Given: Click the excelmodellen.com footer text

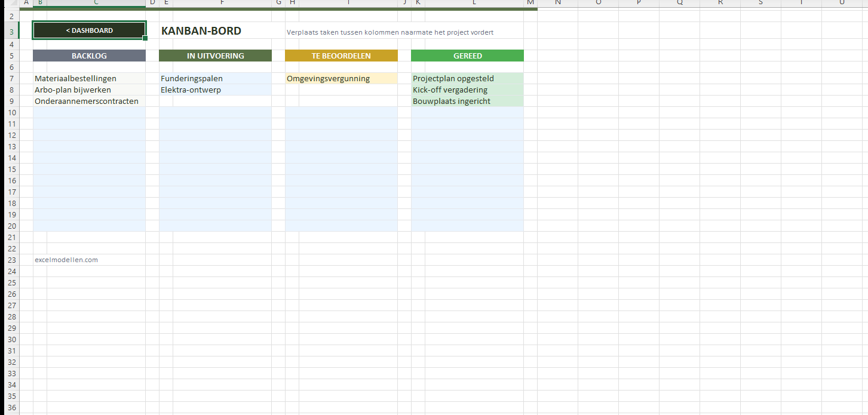Looking at the screenshot, I should [x=66, y=260].
